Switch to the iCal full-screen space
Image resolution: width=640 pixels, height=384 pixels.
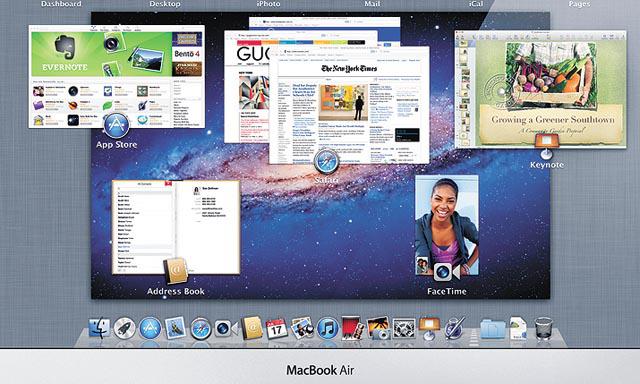(476, 4)
